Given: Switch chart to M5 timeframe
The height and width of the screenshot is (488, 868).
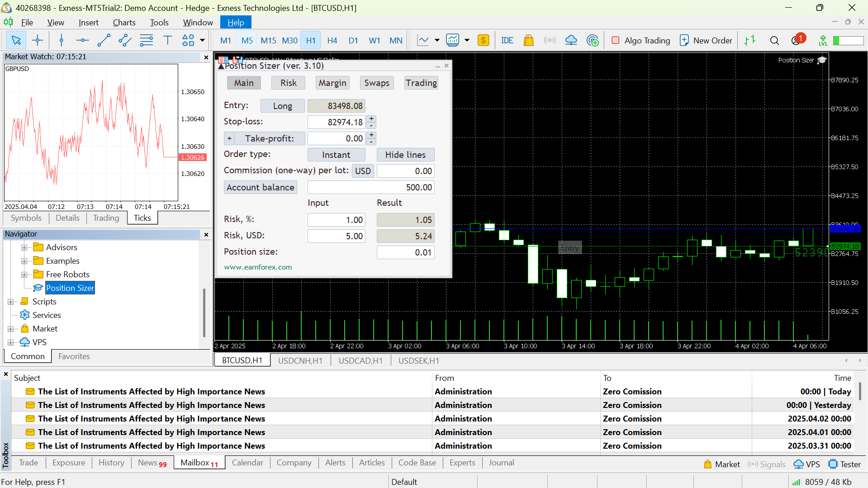Looking at the screenshot, I should click(x=247, y=41).
